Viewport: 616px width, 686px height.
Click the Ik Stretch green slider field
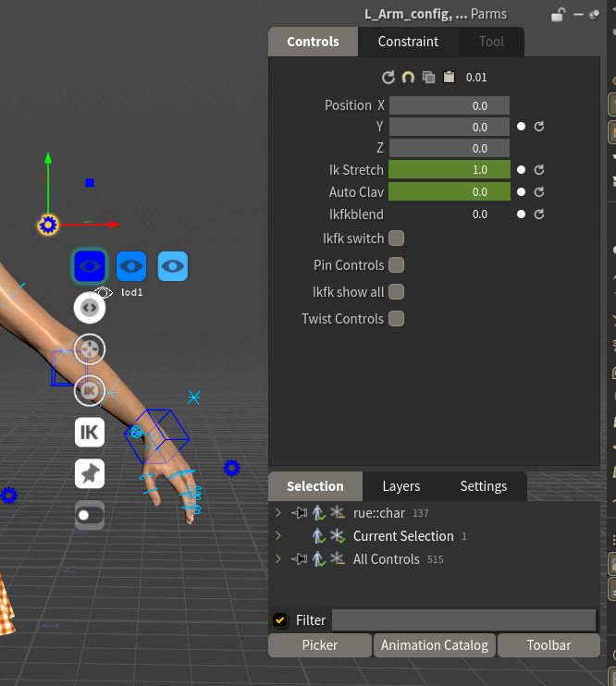[450, 170]
